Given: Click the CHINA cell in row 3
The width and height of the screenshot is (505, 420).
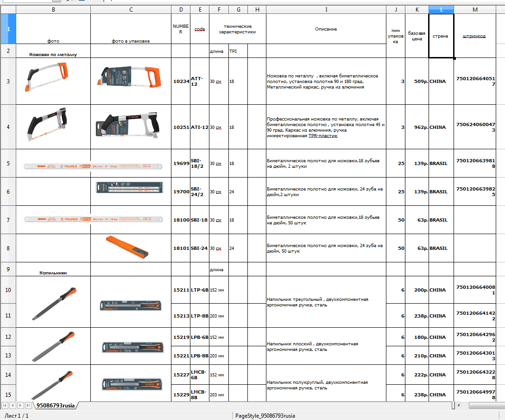Looking at the screenshot, I should (x=441, y=81).
